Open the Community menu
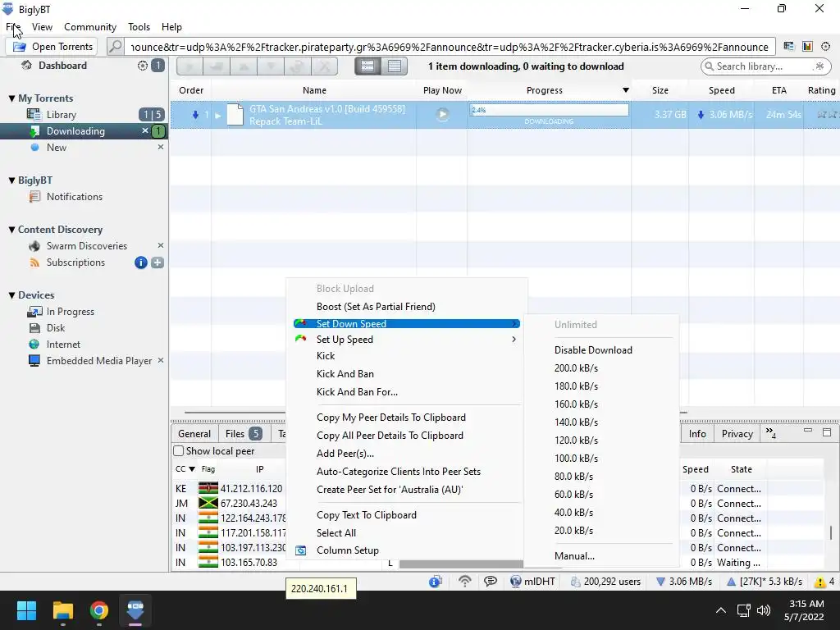The width and height of the screenshot is (840, 630). click(x=90, y=27)
